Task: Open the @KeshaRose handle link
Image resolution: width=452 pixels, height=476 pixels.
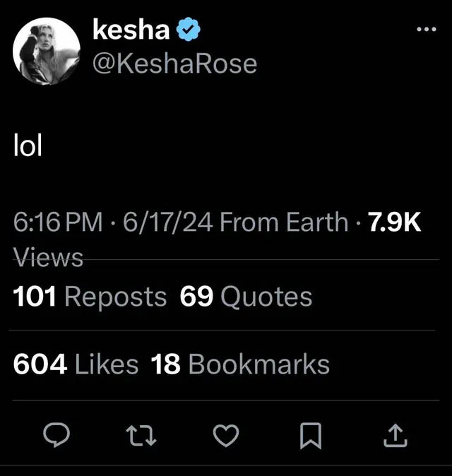Action: click(x=175, y=64)
